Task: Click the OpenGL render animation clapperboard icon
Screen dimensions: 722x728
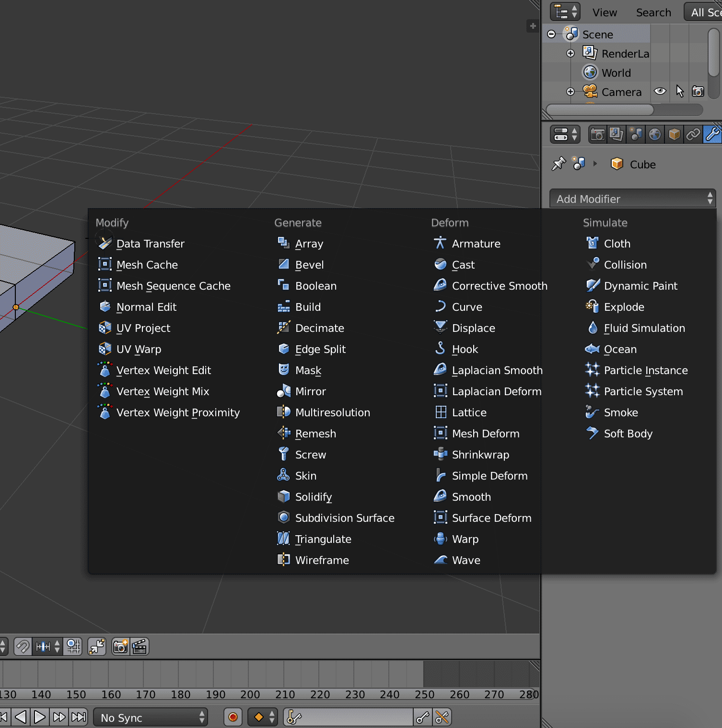Action: (140, 647)
